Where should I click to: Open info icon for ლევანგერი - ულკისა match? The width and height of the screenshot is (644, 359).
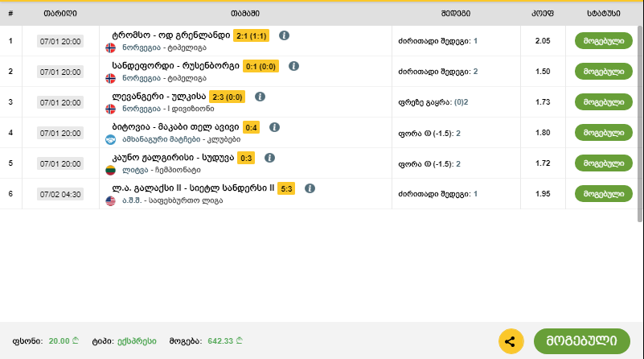[260, 97]
